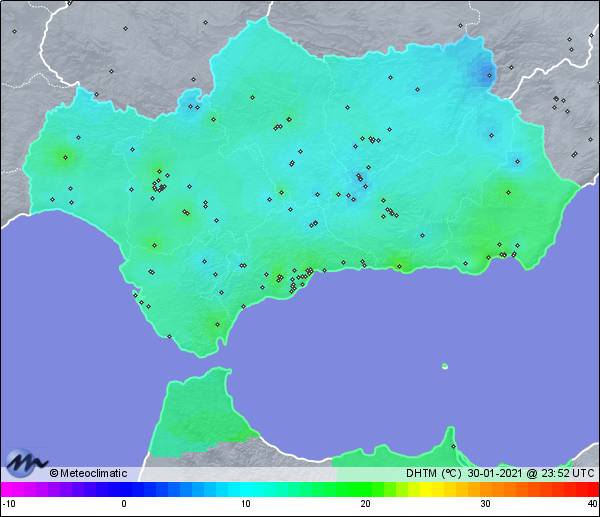This screenshot has width=600, height=517.
Task: Select the station marker on Melilla peninsula
Action: tap(453, 446)
